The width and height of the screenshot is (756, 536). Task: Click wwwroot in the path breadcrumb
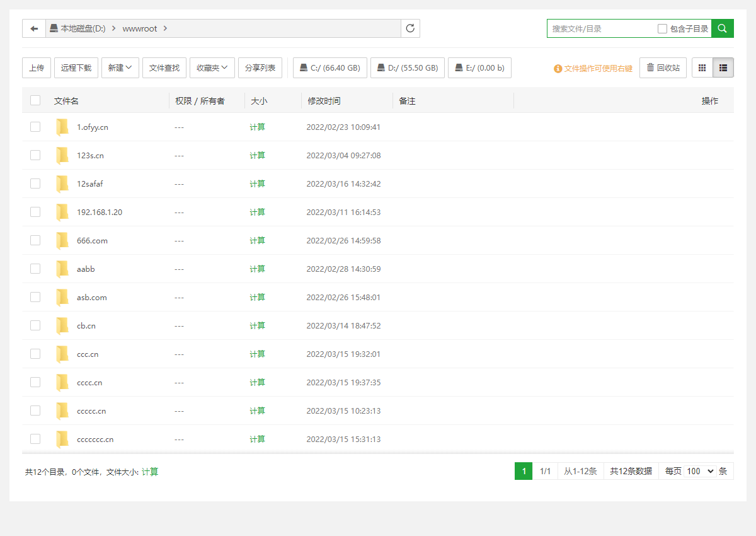[x=140, y=28]
